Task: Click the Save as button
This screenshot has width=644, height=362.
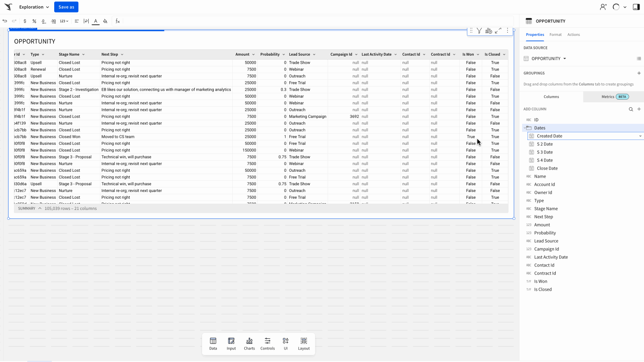Action: click(x=66, y=7)
